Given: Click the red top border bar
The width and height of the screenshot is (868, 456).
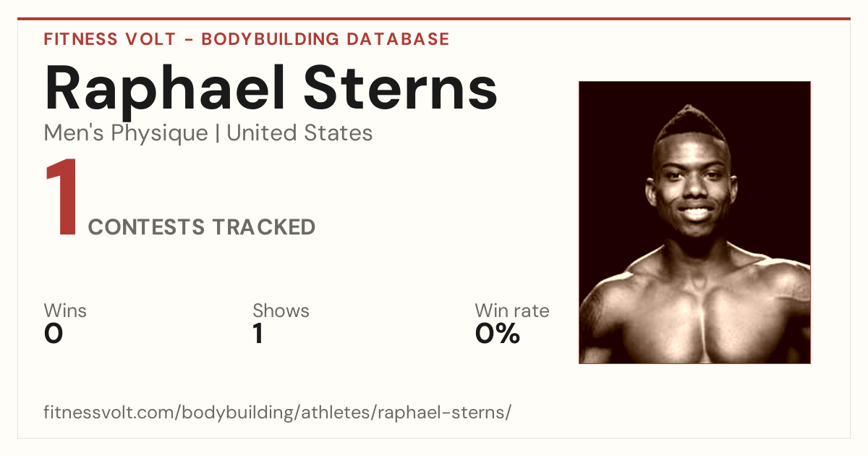Looking at the screenshot, I should tap(434, 19).
